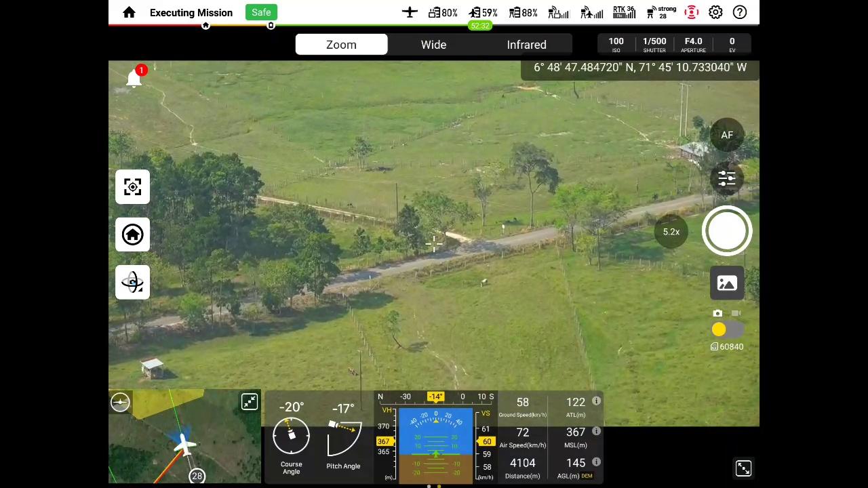
Task: Adjust the 1/500 shutter setting
Action: tap(654, 45)
